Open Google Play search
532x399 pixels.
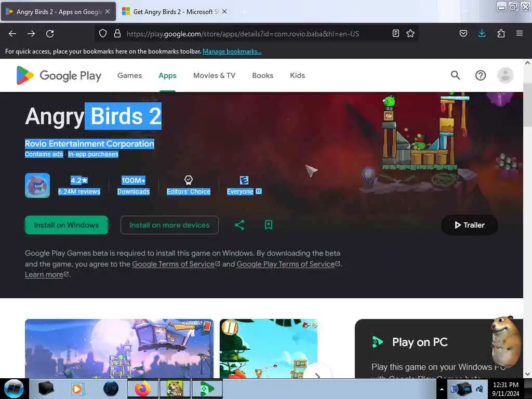click(x=455, y=75)
